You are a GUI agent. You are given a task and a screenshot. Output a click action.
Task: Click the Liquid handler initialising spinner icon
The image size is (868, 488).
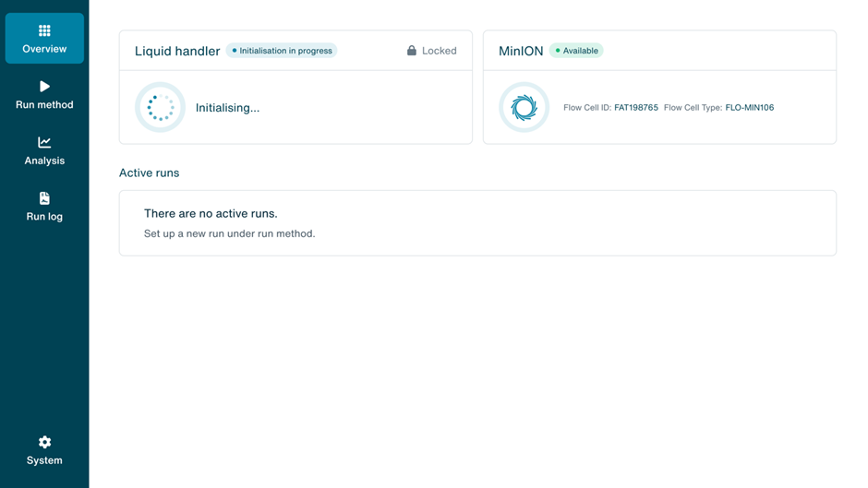160,107
